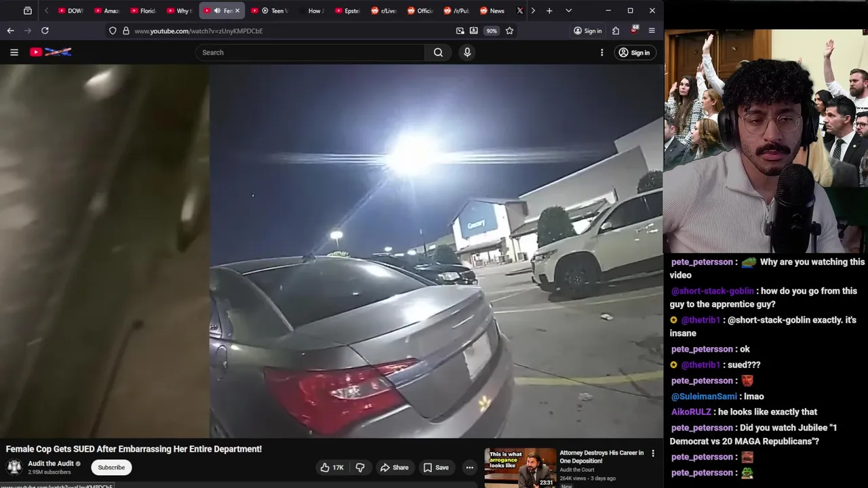Switch to the Amaz YouTube tab
The image size is (868, 488).
(x=106, y=11)
